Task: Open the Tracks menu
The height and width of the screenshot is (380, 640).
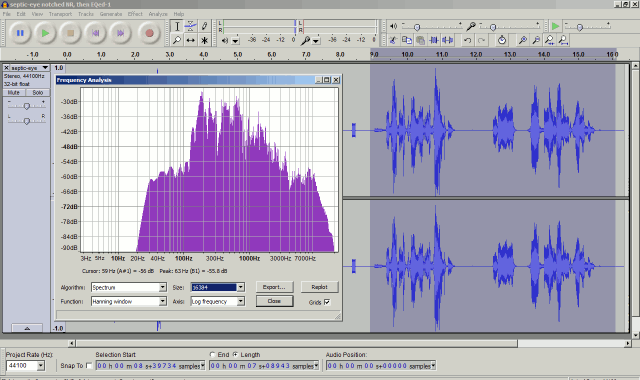Action: tap(86, 14)
